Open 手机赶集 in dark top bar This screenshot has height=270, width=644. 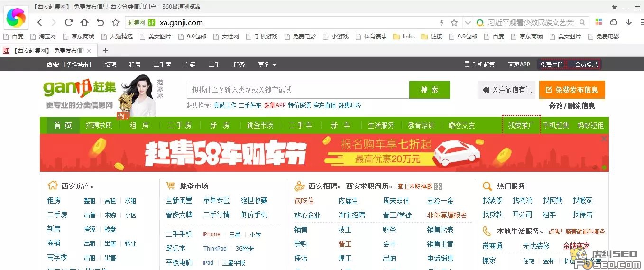pos(479,65)
